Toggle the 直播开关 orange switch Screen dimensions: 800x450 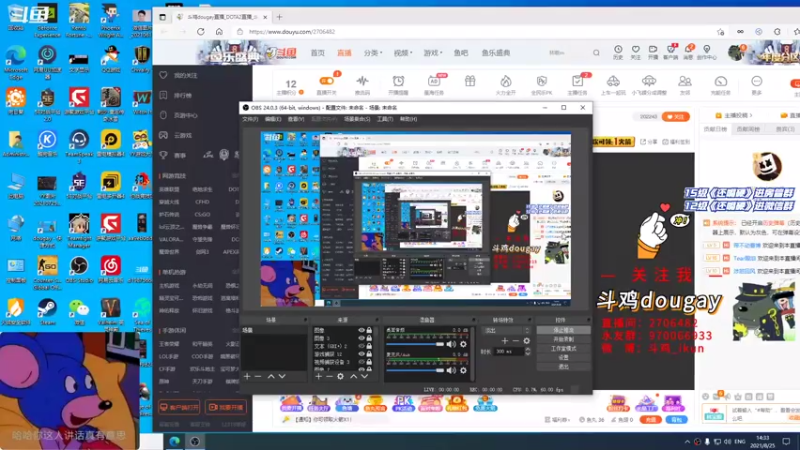tap(327, 81)
